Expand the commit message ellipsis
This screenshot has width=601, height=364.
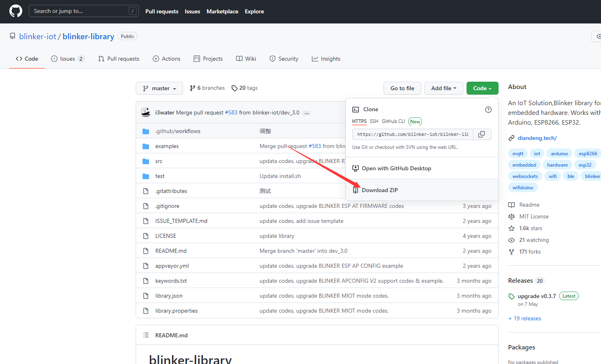307,113
